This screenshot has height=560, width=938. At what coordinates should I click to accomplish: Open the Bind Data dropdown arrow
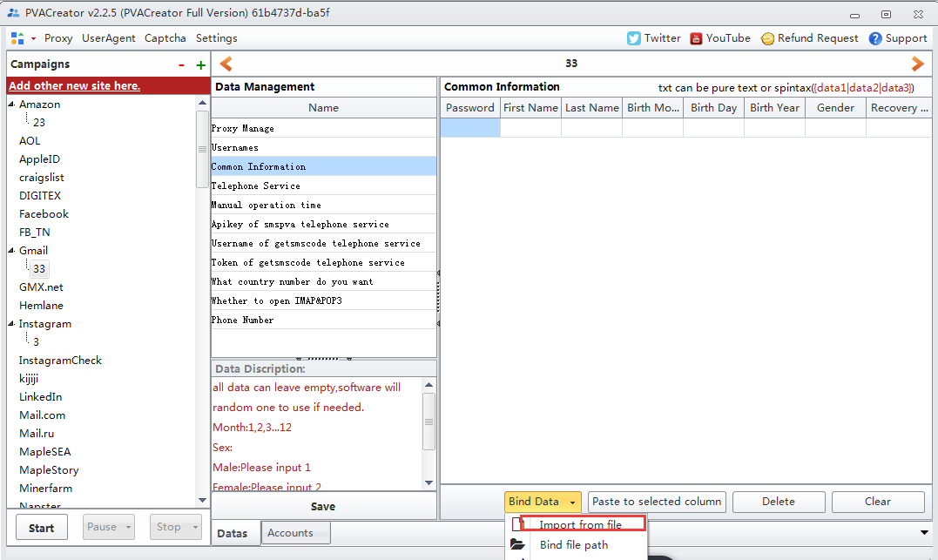pos(571,502)
